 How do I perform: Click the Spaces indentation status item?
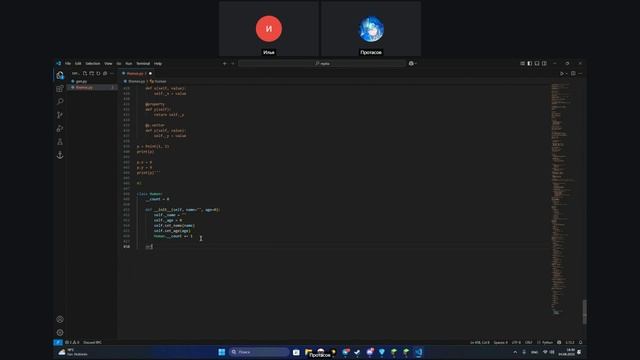tap(500, 342)
